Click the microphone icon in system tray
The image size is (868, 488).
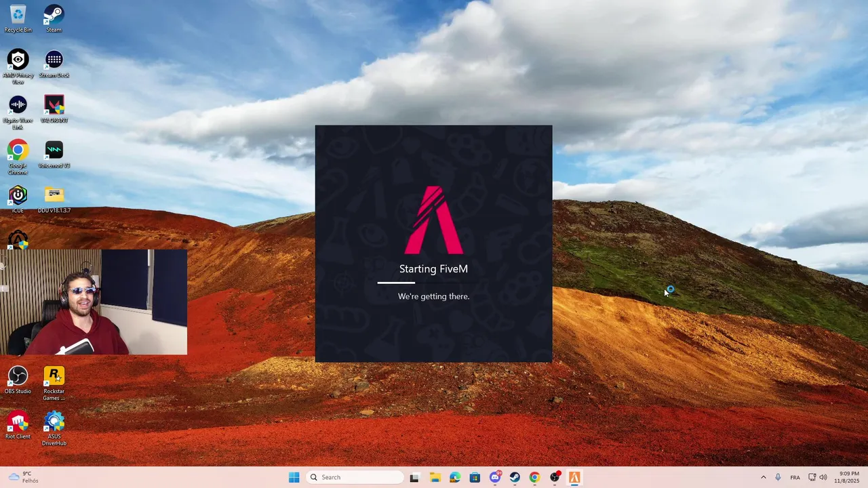(778, 477)
